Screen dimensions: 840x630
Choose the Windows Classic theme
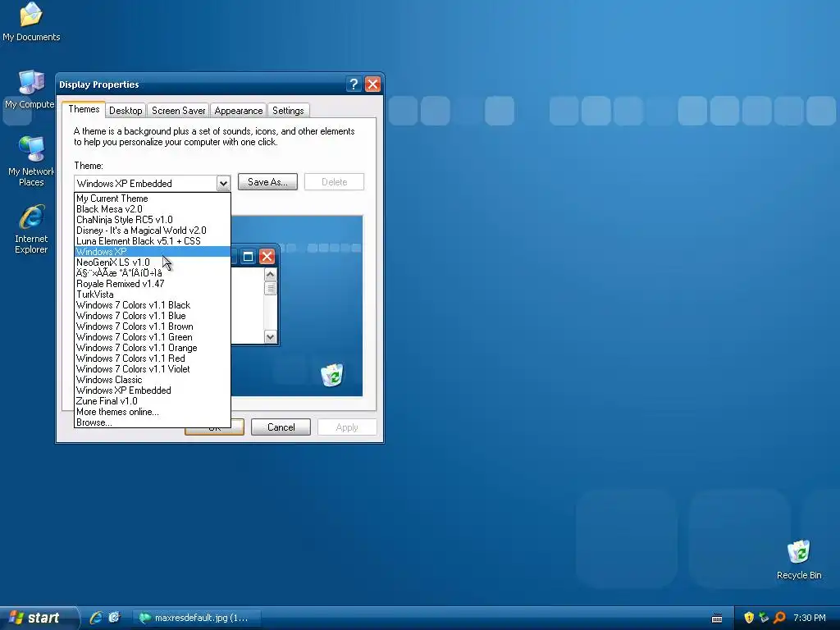click(x=153, y=380)
